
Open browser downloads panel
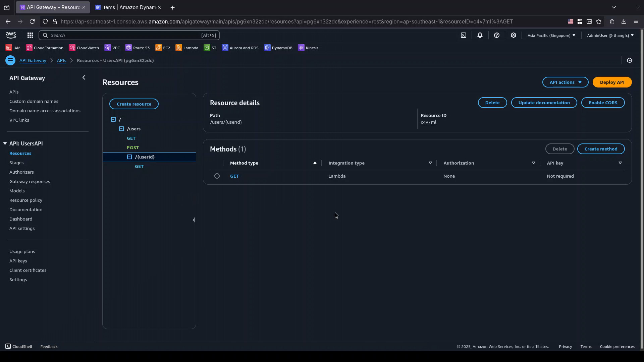[x=624, y=21]
